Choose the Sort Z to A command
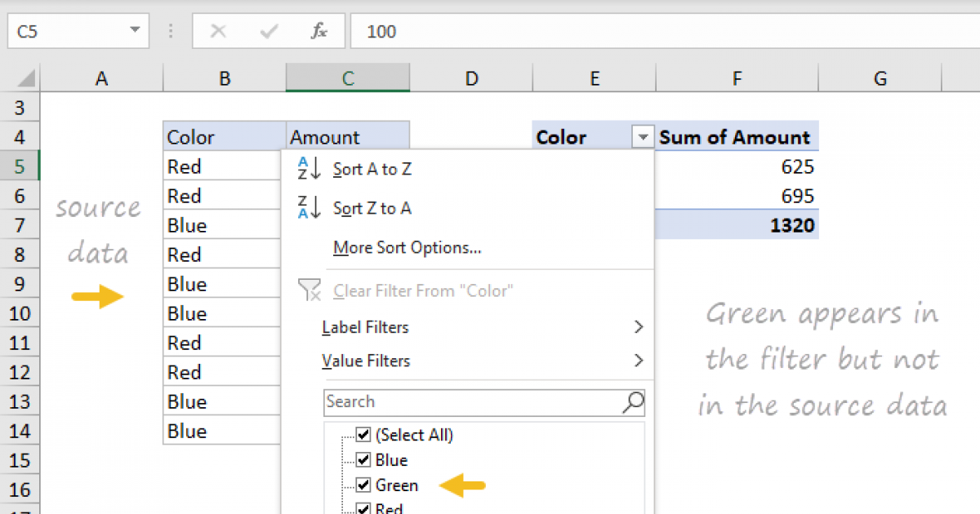The image size is (980, 514). [372, 208]
